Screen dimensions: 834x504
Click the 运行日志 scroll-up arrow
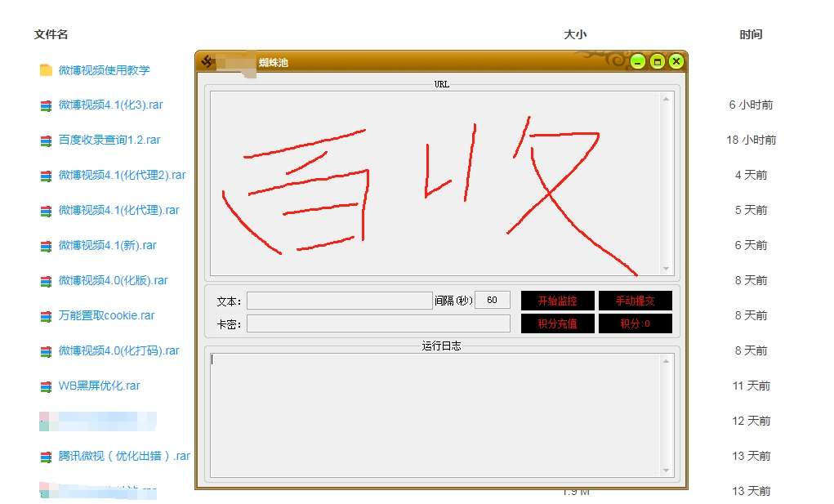(666, 361)
